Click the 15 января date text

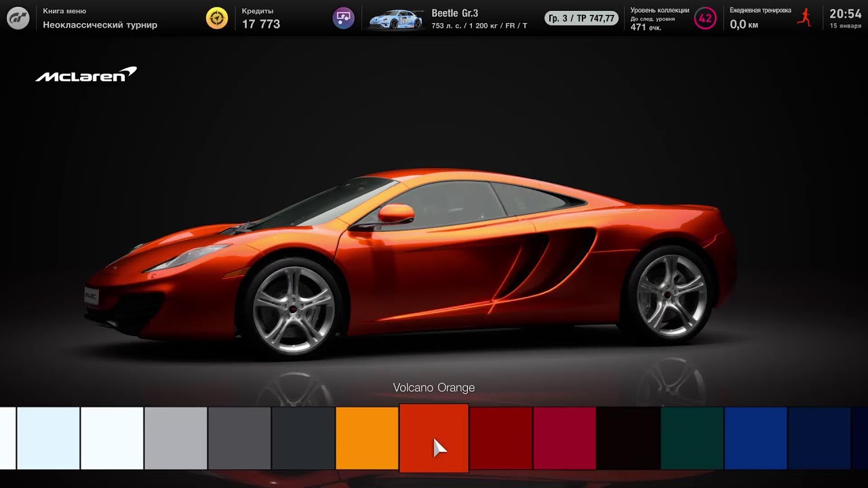coord(846,26)
